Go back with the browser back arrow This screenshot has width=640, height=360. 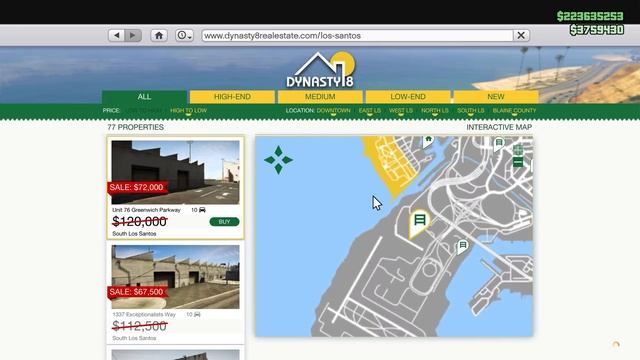coord(117,36)
